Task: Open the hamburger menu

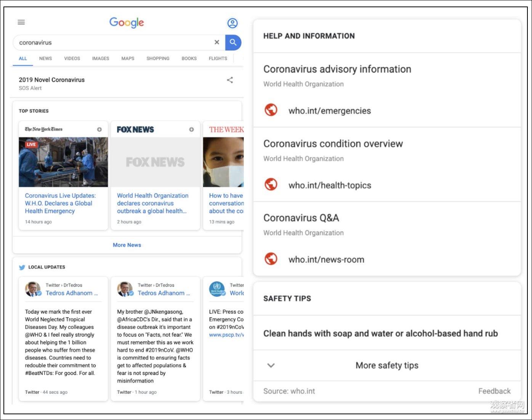Action: (x=21, y=22)
